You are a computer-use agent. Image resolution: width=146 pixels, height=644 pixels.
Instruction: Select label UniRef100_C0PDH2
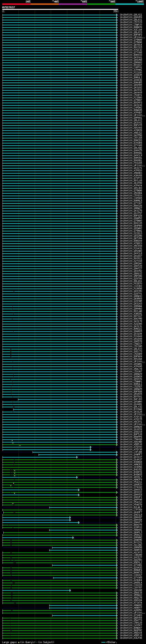tap(131, 108)
